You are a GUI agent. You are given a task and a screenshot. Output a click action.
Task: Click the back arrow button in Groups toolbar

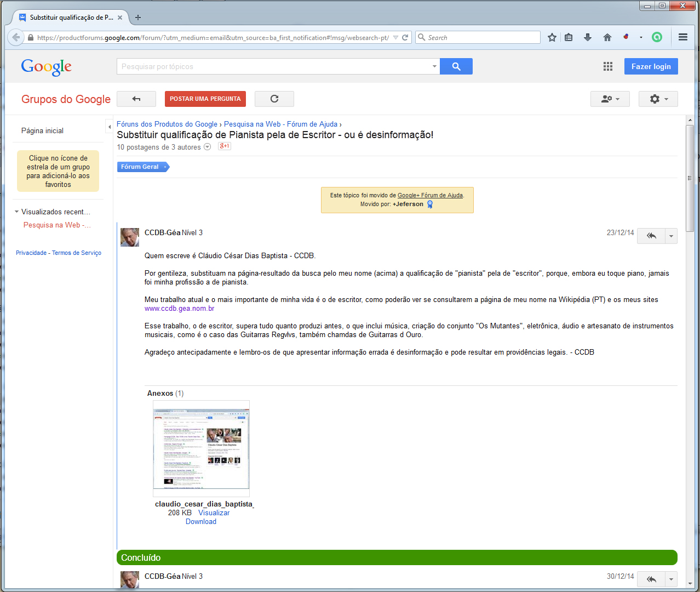coord(136,99)
